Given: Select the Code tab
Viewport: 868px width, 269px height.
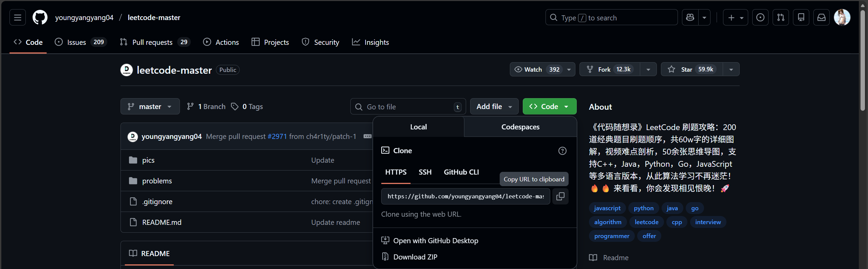Looking at the screenshot, I should click(x=28, y=42).
